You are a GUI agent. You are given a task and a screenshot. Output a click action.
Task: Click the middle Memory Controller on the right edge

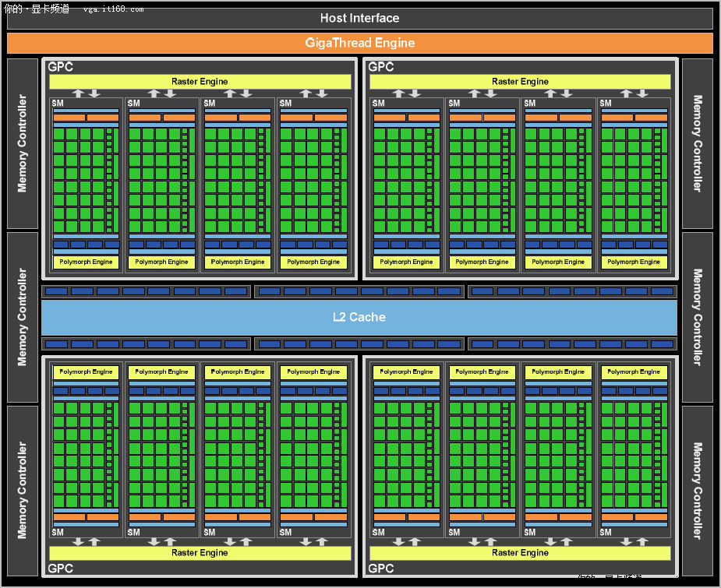[698, 317]
